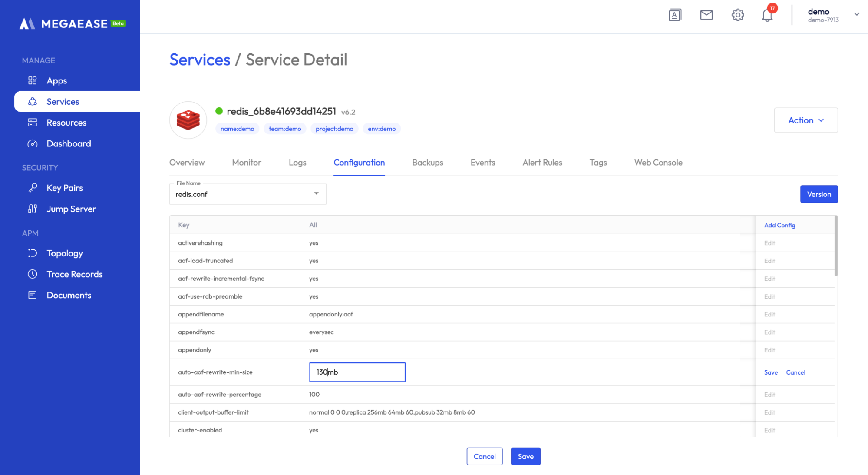Edit the appendonly row

point(769,350)
